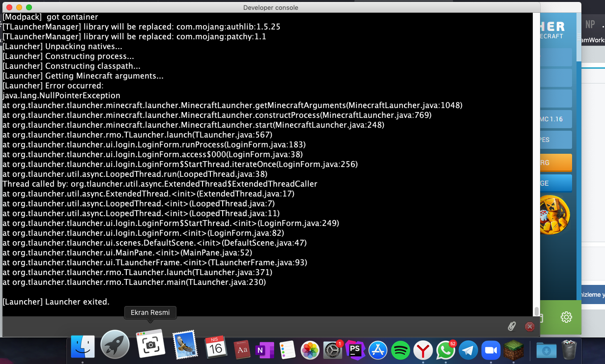Click the line replacing com.mojang:patchy:1.1

(x=135, y=36)
